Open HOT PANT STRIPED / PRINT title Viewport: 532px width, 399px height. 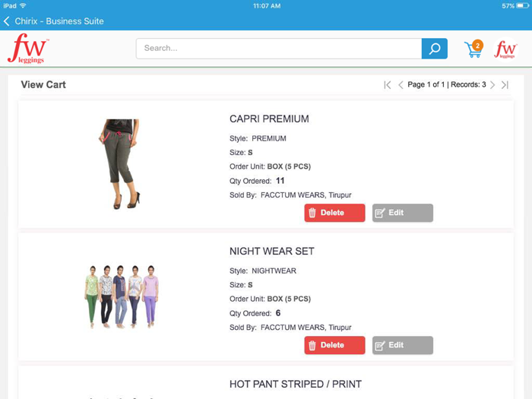tap(295, 384)
